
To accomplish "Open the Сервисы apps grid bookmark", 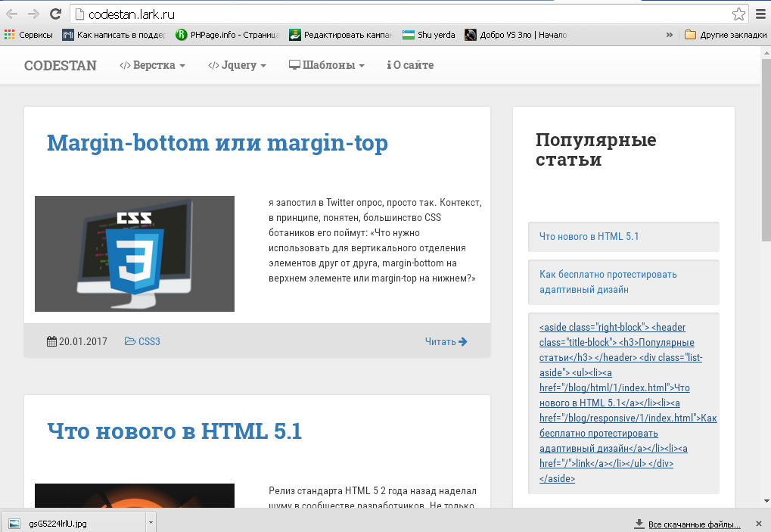I will (29, 35).
